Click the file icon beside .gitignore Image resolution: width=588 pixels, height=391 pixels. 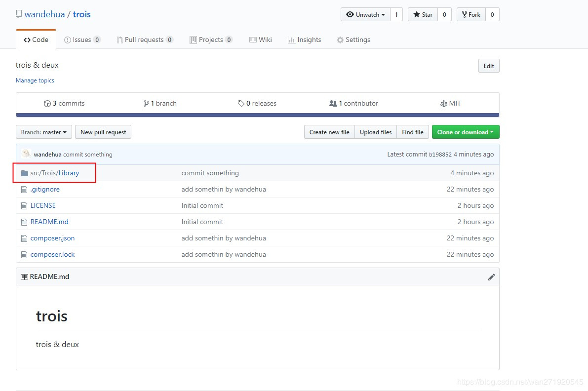pyautogui.click(x=24, y=190)
